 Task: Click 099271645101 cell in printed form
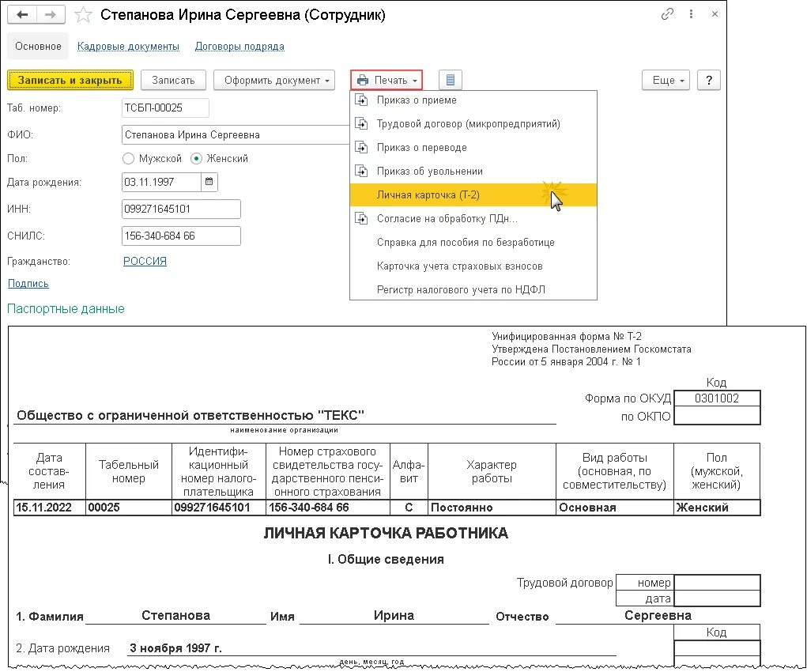[219, 508]
